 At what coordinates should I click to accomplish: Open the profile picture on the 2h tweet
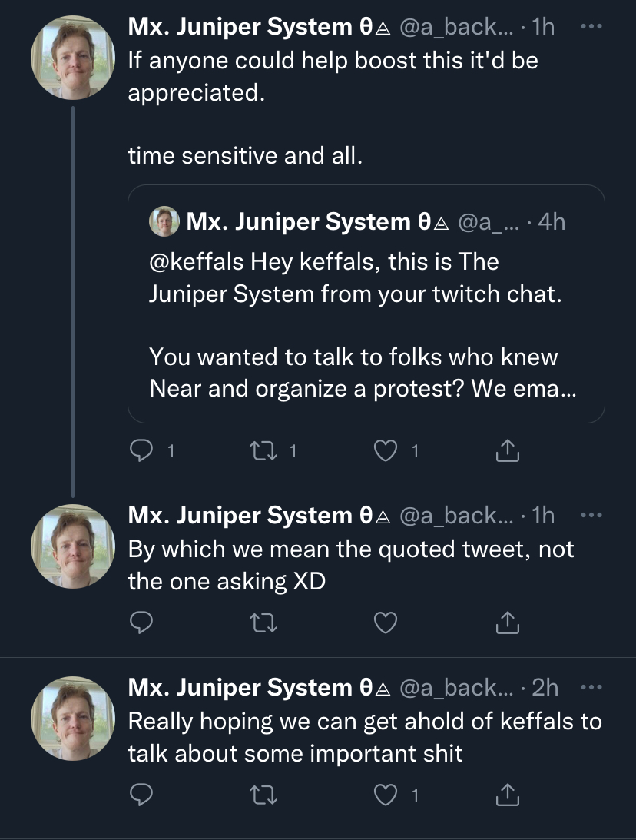pyautogui.click(x=73, y=719)
